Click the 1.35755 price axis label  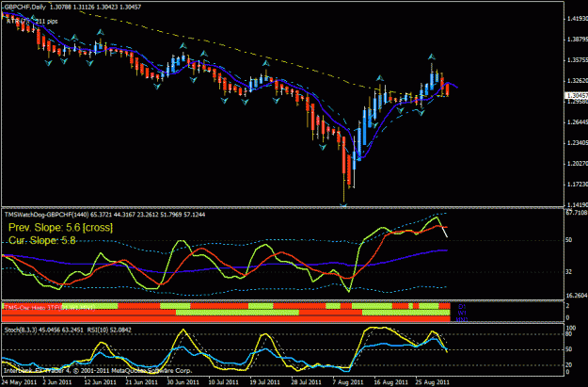(x=577, y=60)
